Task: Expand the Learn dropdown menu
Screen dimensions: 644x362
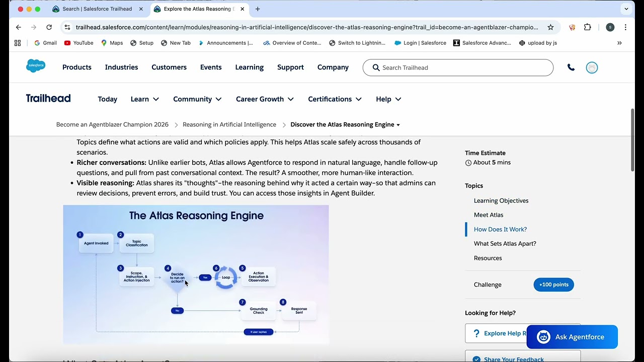Action: coord(144,99)
